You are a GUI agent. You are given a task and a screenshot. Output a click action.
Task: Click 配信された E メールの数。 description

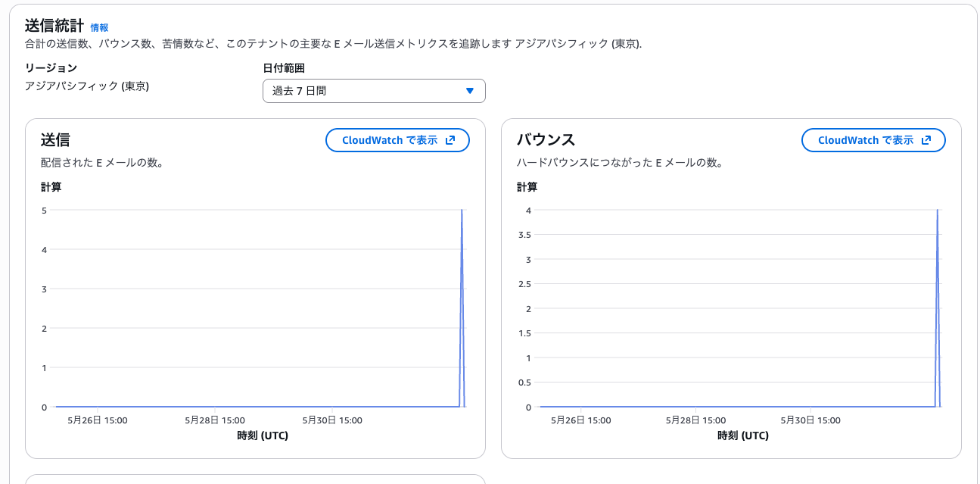coord(102,162)
